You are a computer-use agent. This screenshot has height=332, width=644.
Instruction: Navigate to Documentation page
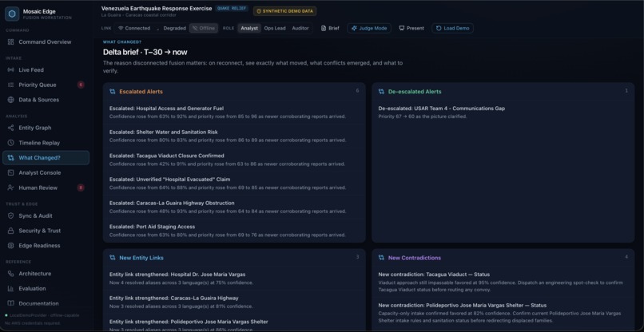click(x=46, y=304)
